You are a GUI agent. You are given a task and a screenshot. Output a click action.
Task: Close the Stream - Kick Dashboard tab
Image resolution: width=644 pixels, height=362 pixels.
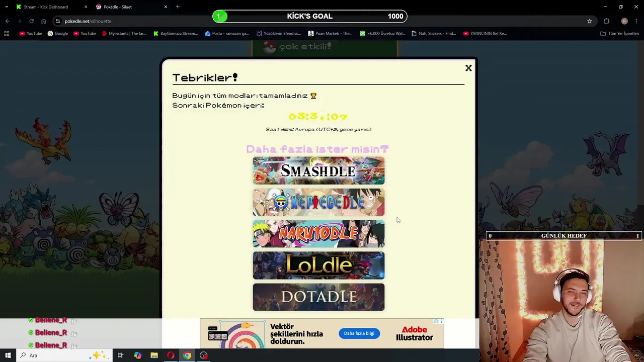[x=86, y=7]
